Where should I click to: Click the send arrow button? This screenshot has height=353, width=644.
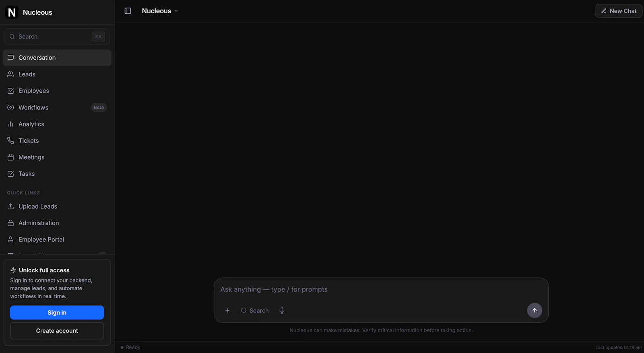(535, 310)
